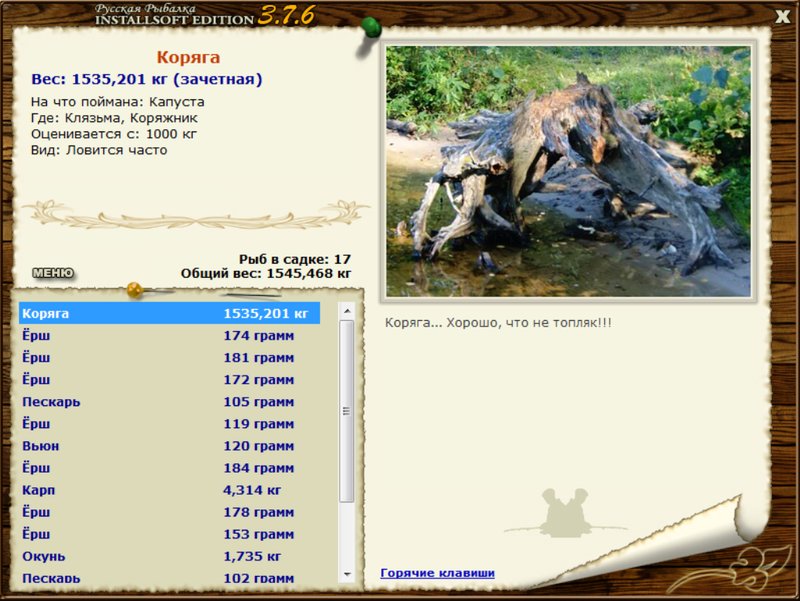Open the МЕНЮ button
Image resolution: width=800 pixels, height=601 pixels.
(53, 273)
